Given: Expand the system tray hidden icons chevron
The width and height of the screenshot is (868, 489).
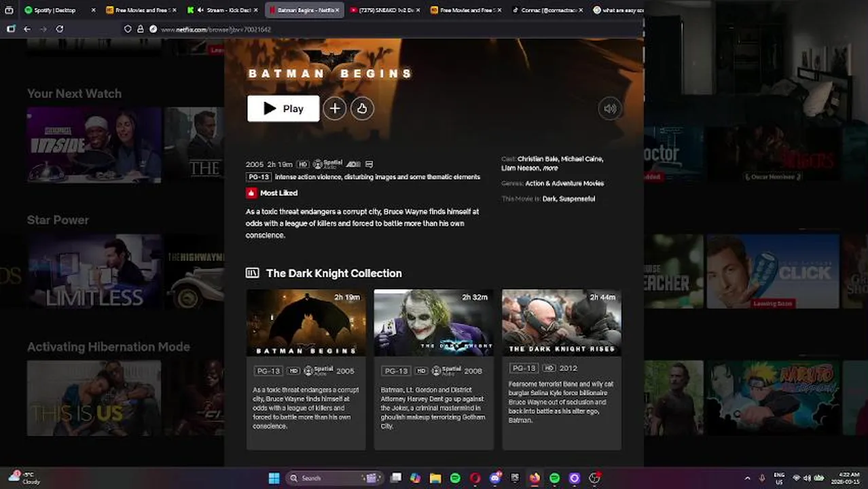Looking at the screenshot, I should (x=747, y=478).
